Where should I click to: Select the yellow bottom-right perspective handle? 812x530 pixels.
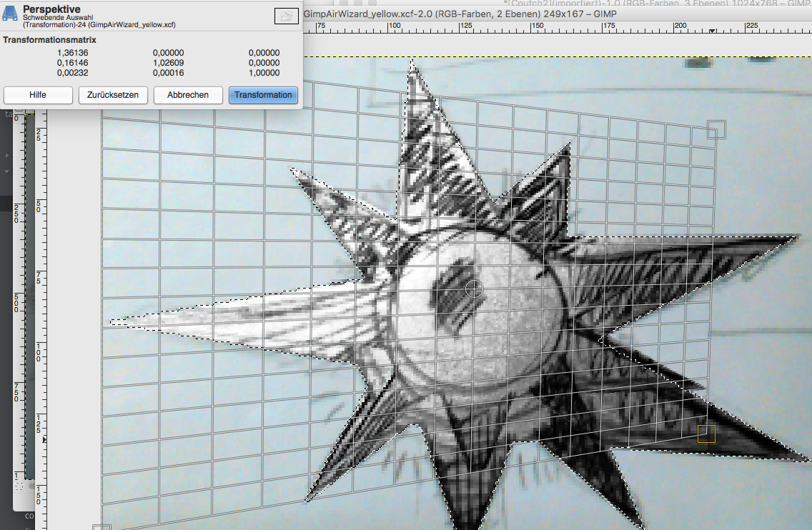(706, 434)
